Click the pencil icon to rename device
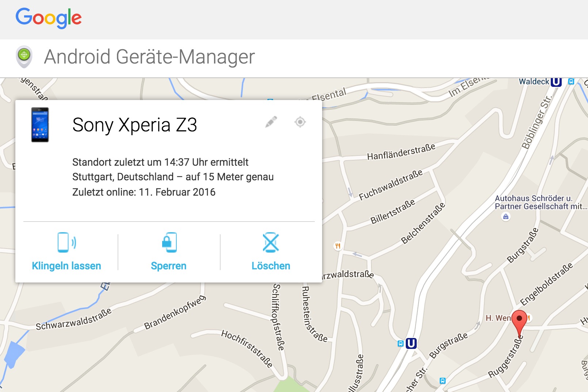Image resolution: width=588 pixels, height=392 pixels. tap(271, 122)
